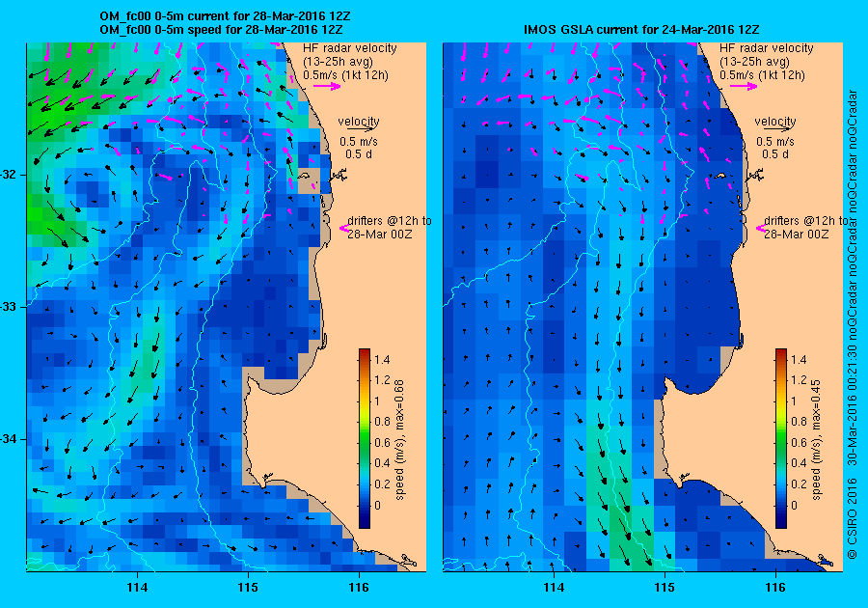Viewport: 868px width, 608px height.
Task: Click the 'velocity' label in OM_fc00 map
Action: [x=359, y=121]
